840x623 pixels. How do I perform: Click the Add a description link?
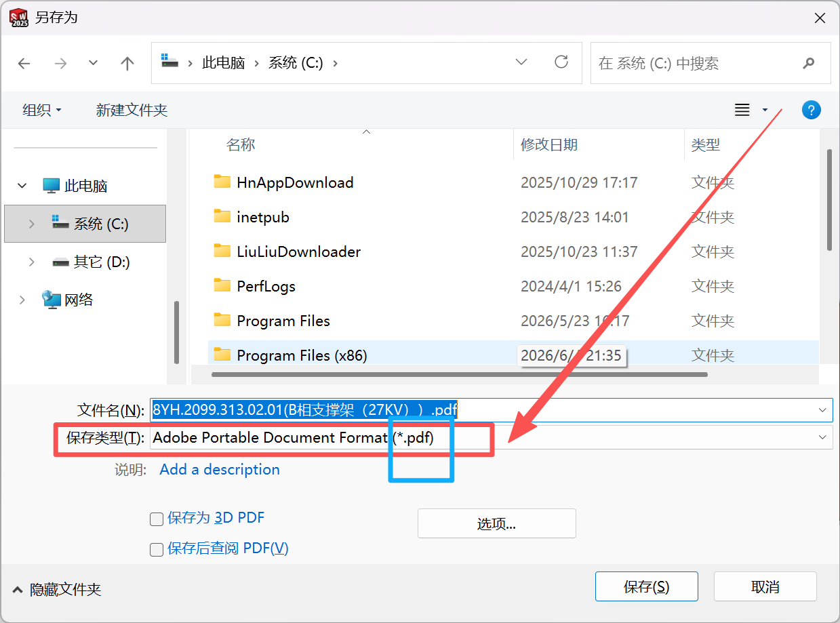(220, 469)
